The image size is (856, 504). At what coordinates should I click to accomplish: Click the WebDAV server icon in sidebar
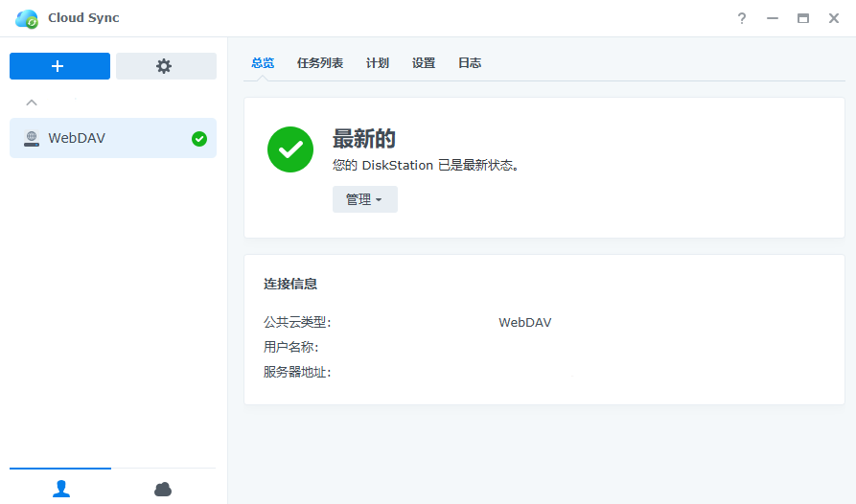coord(32,138)
